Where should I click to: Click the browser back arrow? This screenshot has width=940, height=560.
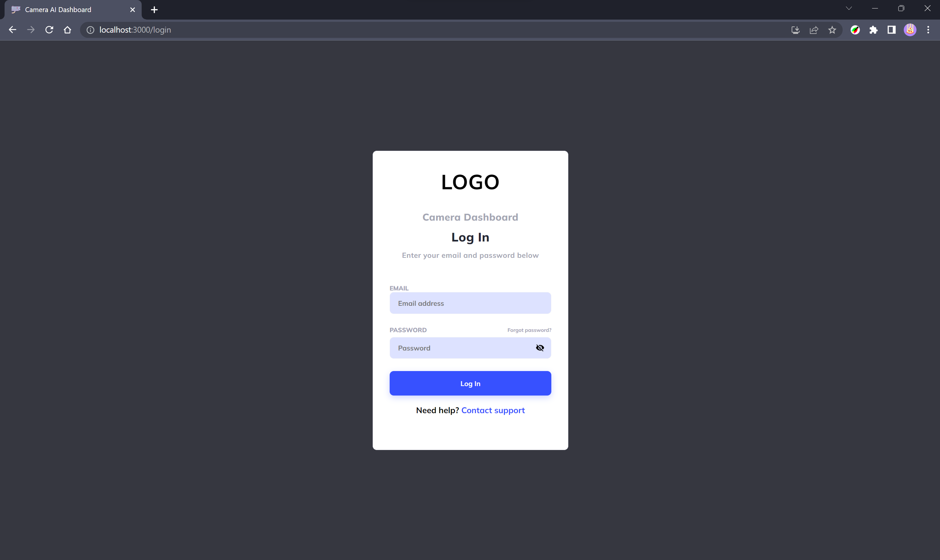click(x=12, y=30)
